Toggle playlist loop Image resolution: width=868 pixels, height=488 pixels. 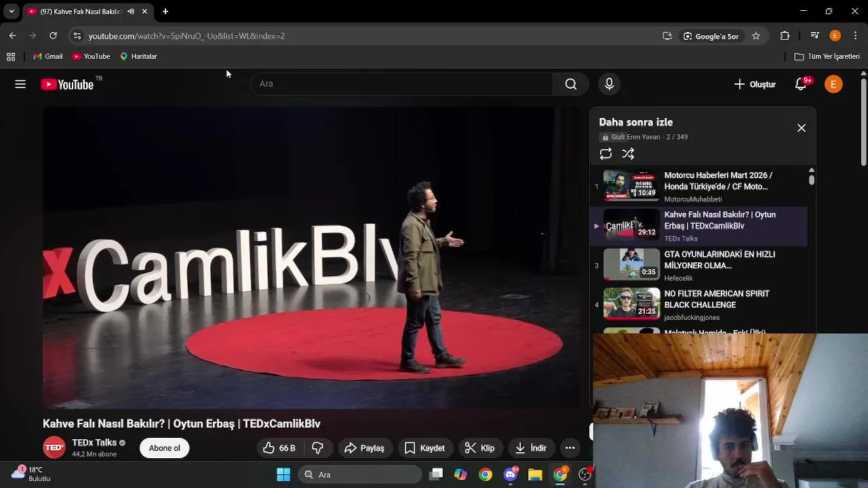(x=606, y=154)
